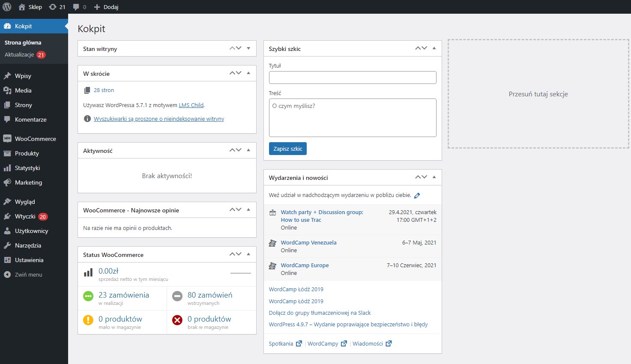631x364 pixels.
Task: Click the Wpisy pin icon
Action: 7,76
